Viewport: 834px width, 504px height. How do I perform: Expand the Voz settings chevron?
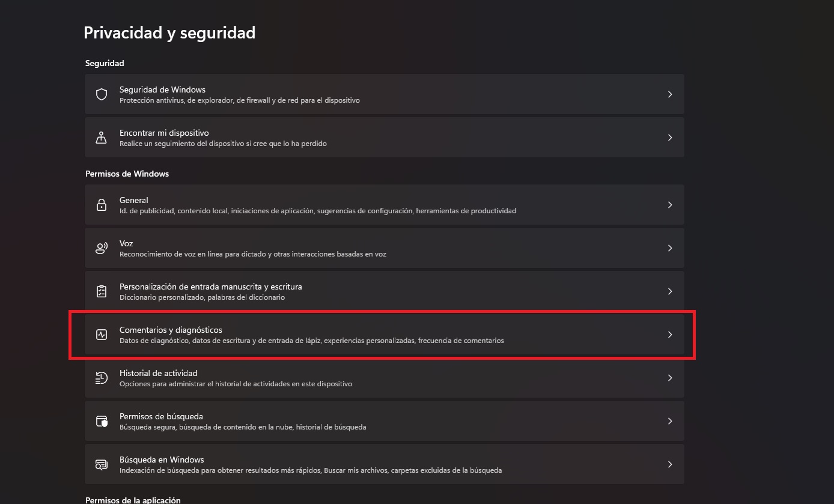[670, 248]
